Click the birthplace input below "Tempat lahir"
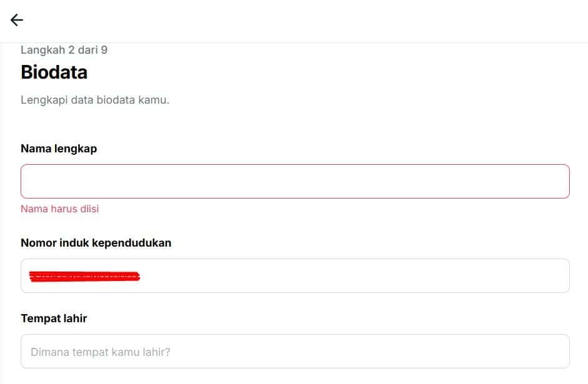Screen dimensions: 588x384 click(295, 352)
